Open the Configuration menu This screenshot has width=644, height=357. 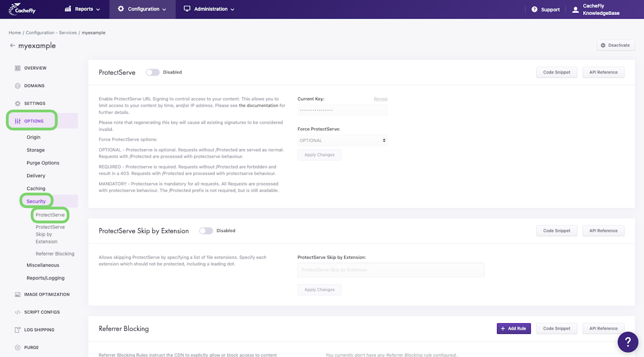tap(142, 9)
